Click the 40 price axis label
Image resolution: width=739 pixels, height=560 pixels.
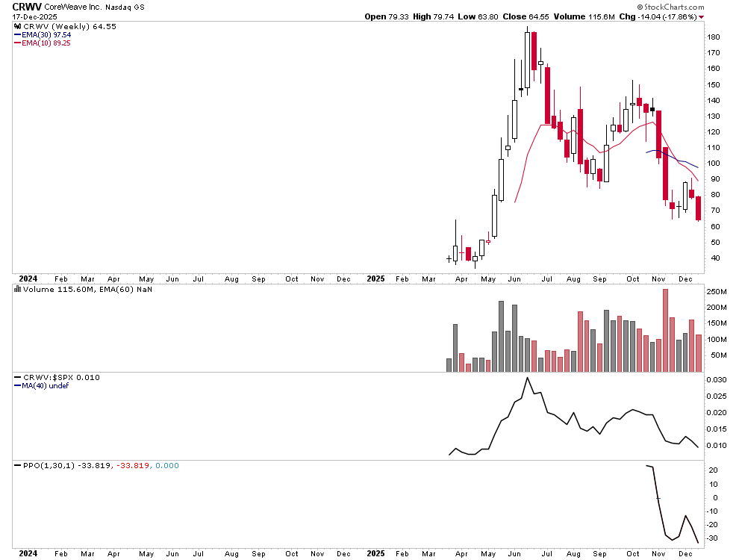[715, 258]
